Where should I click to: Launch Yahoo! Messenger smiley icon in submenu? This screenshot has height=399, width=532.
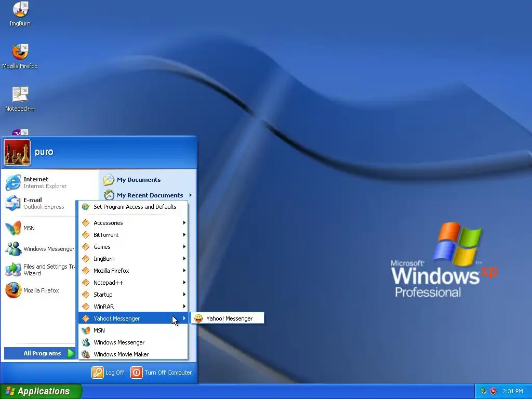click(x=198, y=318)
